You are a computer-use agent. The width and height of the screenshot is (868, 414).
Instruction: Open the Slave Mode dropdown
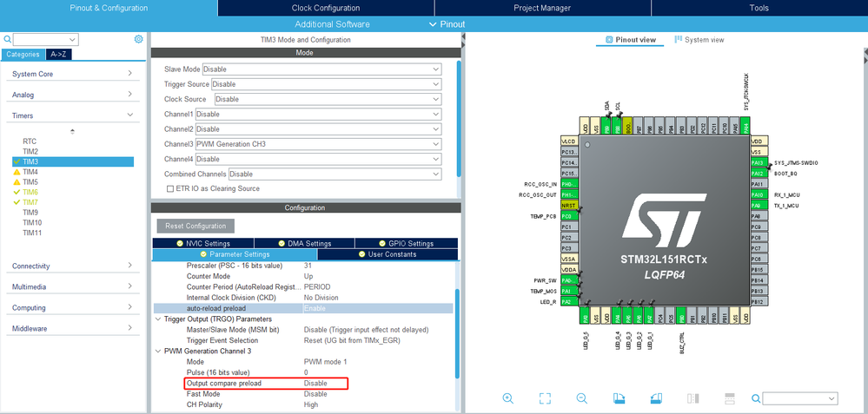click(x=321, y=69)
